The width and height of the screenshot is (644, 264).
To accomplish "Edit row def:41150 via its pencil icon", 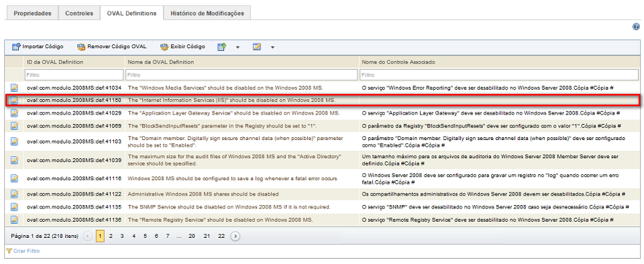I will pyautogui.click(x=15, y=100).
